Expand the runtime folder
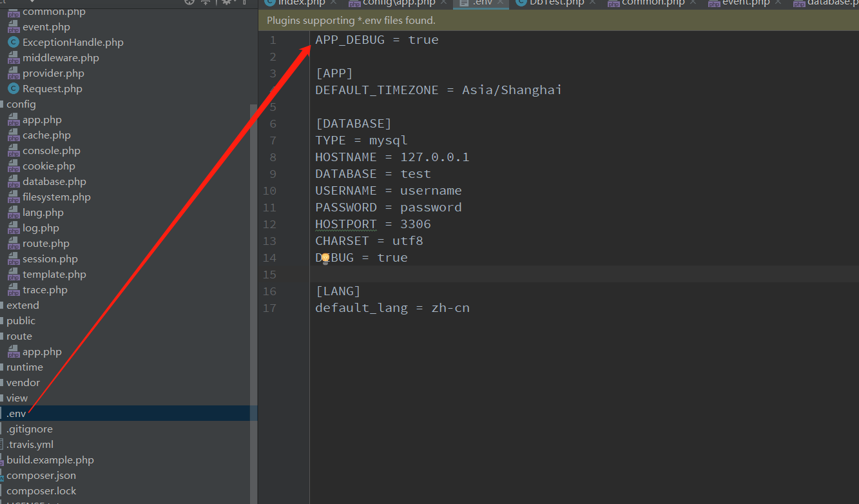The width and height of the screenshot is (859, 504). 25,367
